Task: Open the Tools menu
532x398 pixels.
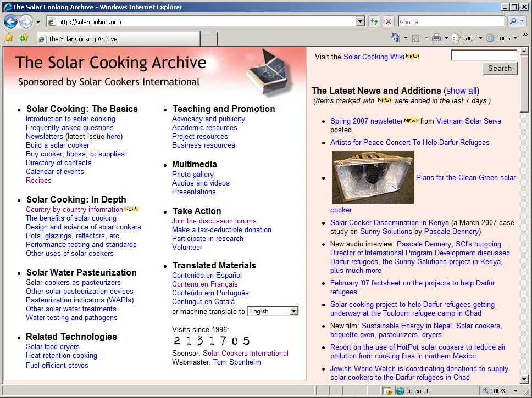Action: tap(501, 38)
